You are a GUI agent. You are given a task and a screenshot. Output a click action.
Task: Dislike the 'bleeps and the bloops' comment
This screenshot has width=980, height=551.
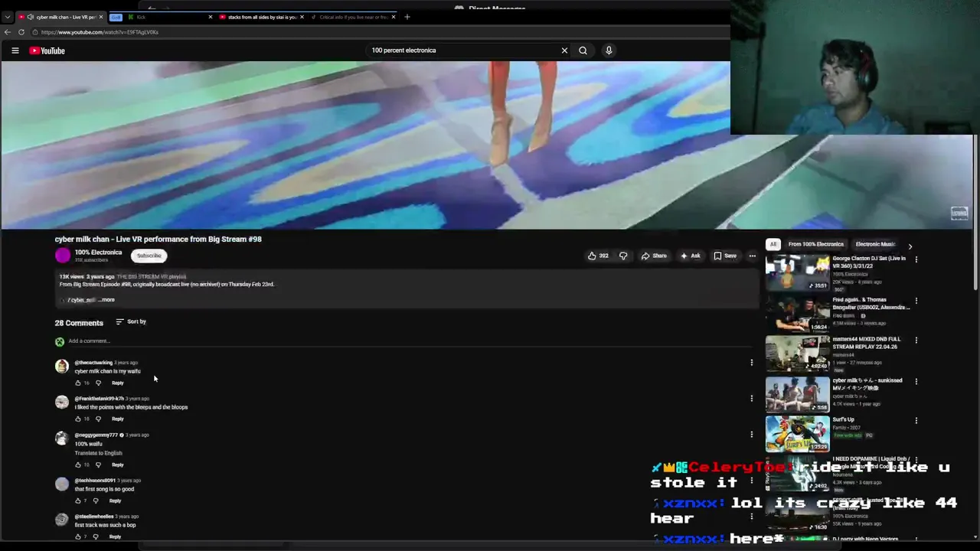point(98,419)
